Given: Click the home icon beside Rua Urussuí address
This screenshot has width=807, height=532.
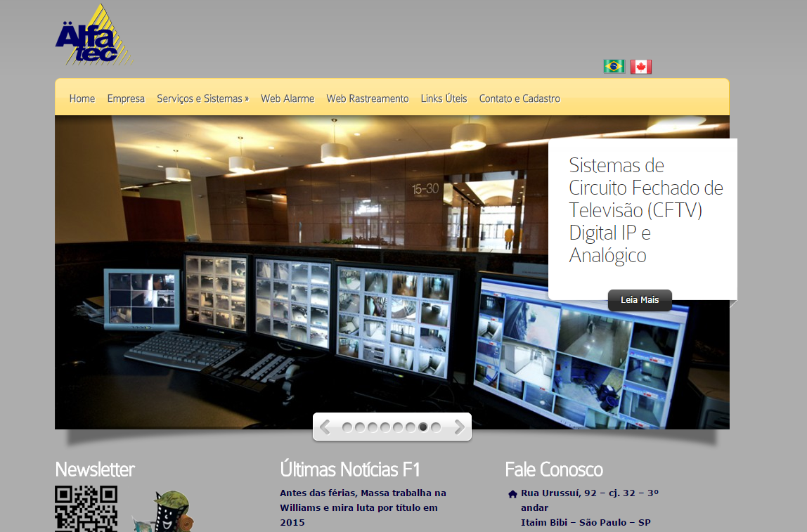Looking at the screenshot, I should [512, 494].
